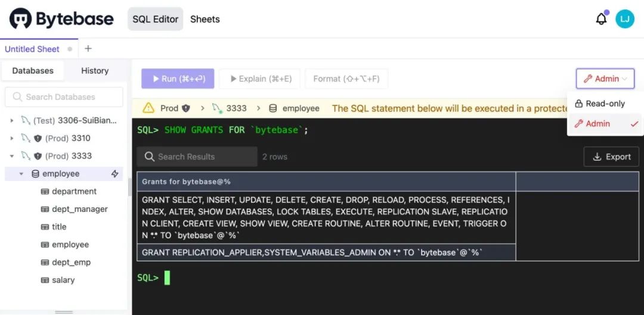Open the salary table
This screenshot has width=644, height=315.
click(x=63, y=280)
